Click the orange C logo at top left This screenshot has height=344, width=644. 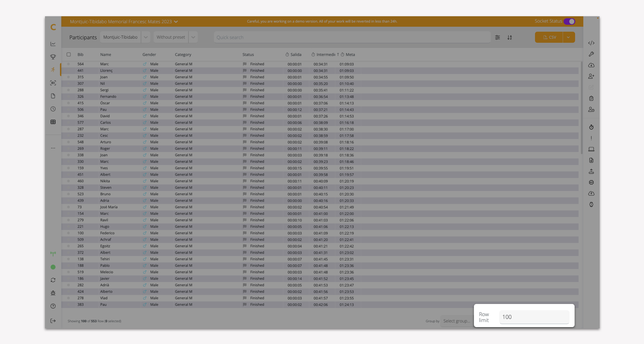point(53,27)
